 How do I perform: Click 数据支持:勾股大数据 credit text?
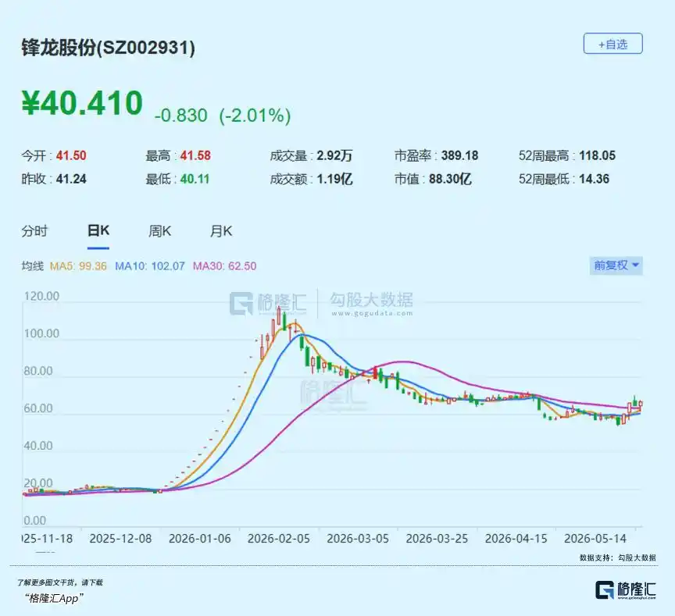617,557
